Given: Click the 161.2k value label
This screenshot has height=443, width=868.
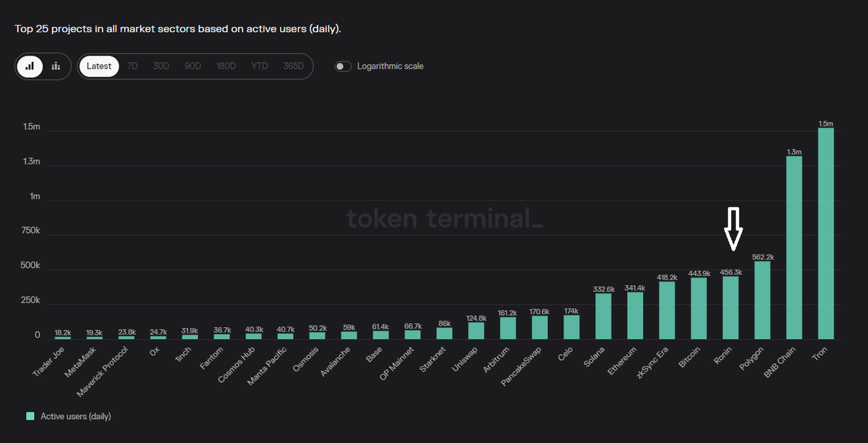Looking at the screenshot, I should click(508, 313).
